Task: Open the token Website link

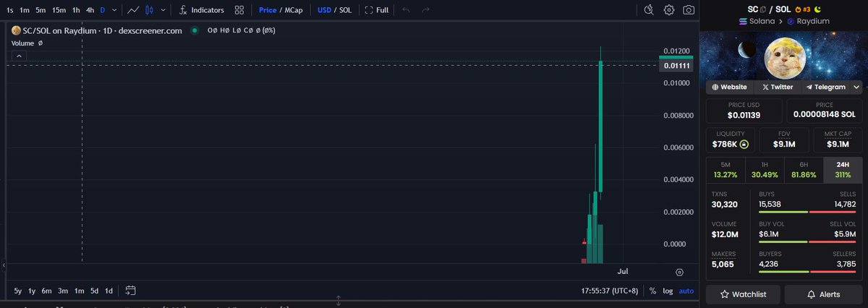Action: coord(729,87)
